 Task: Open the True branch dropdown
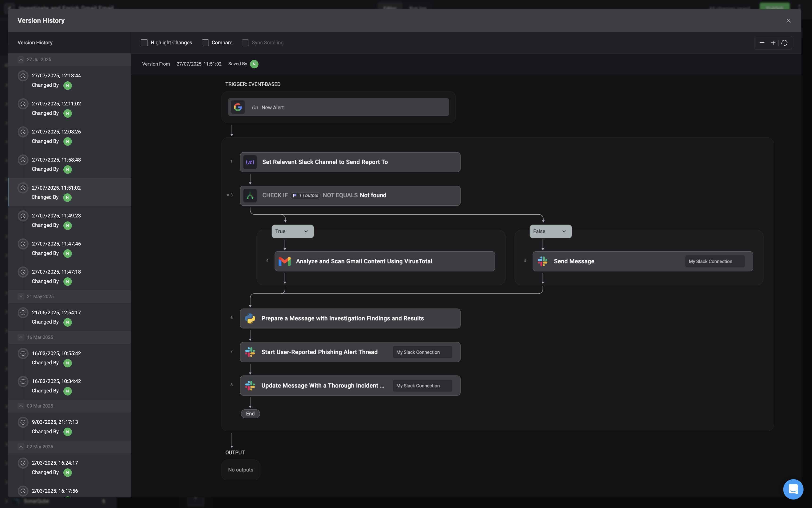point(292,231)
